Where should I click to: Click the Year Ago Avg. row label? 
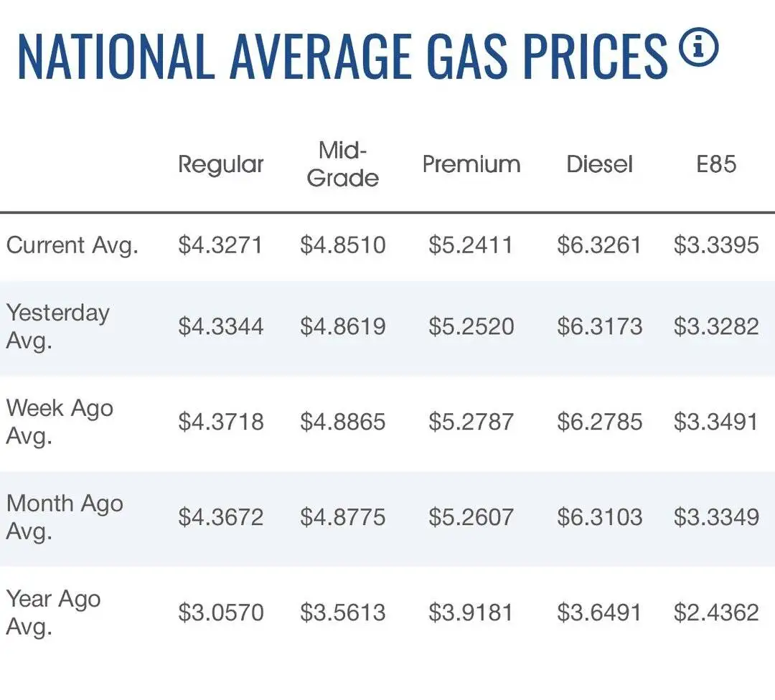tap(53, 612)
